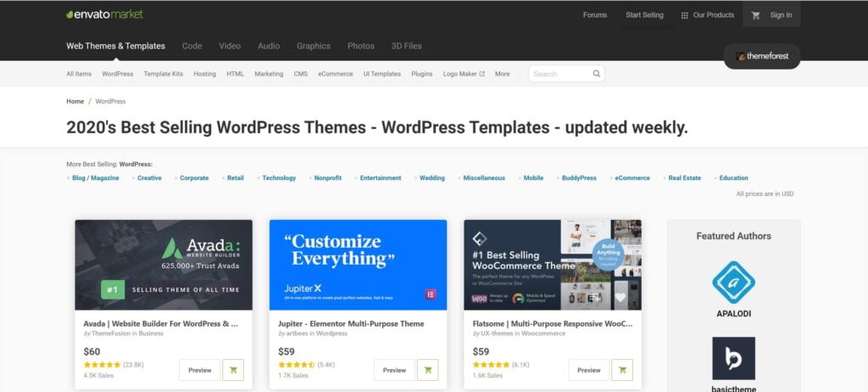Click into the Search field
This screenshot has height=392, width=868.
566,74
